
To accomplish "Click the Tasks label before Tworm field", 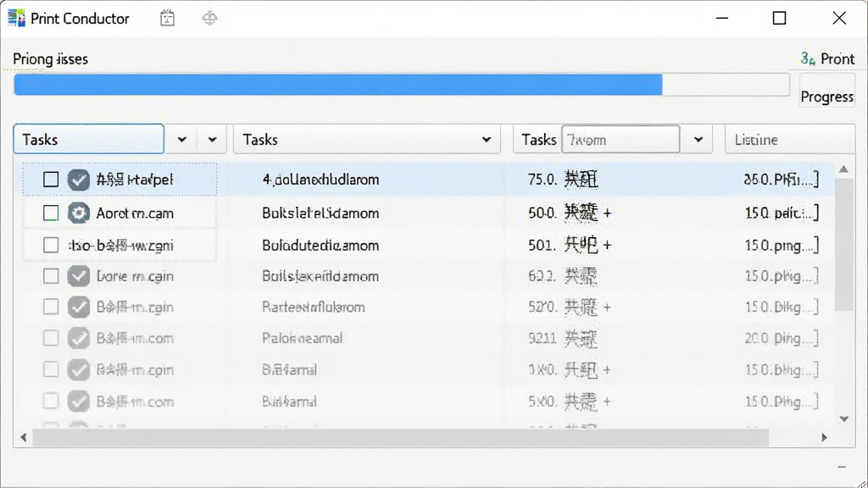I will point(538,140).
